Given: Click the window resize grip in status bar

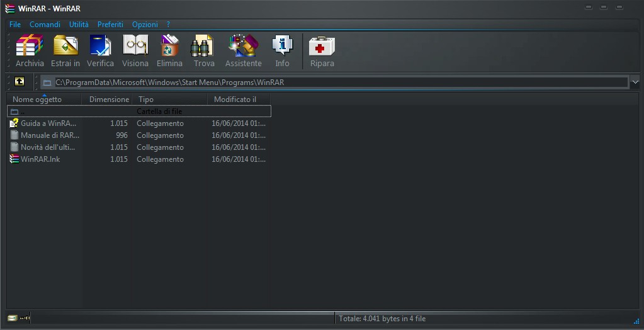Looking at the screenshot, I should 636,321.
